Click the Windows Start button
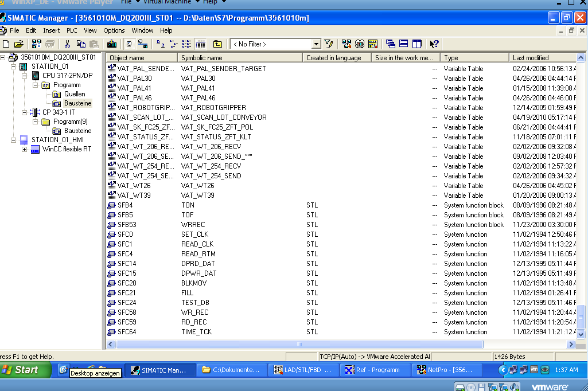The height and width of the screenshot is (391, 588). click(x=25, y=370)
